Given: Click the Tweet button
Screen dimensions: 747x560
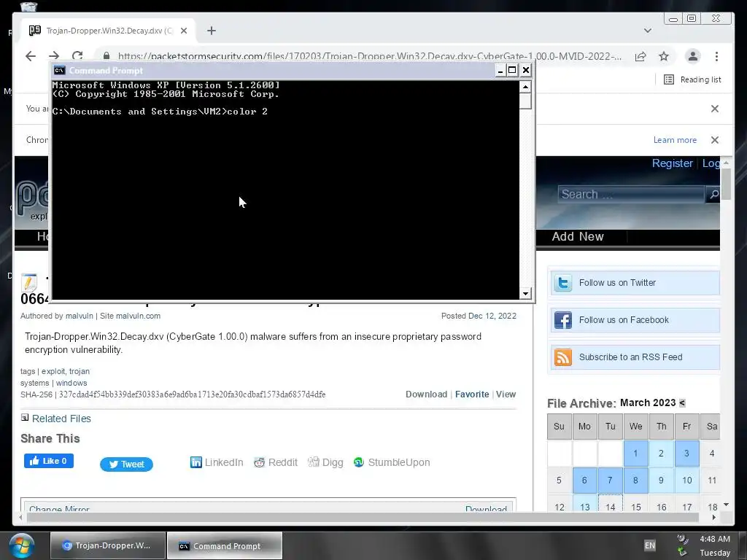Looking at the screenshot, I should coord(126,464).
